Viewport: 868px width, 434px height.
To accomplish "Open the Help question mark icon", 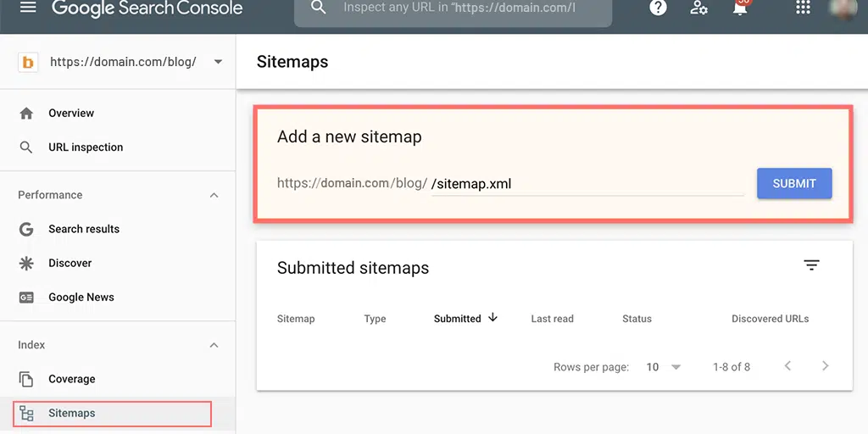I will pos(658,8).
